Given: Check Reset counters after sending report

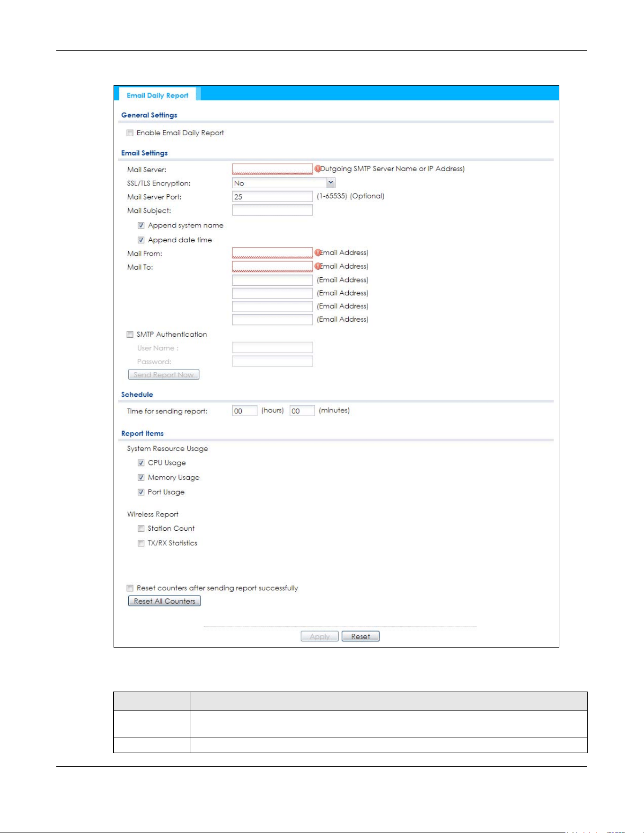Looking at the screenshot, I should [130, 588].
